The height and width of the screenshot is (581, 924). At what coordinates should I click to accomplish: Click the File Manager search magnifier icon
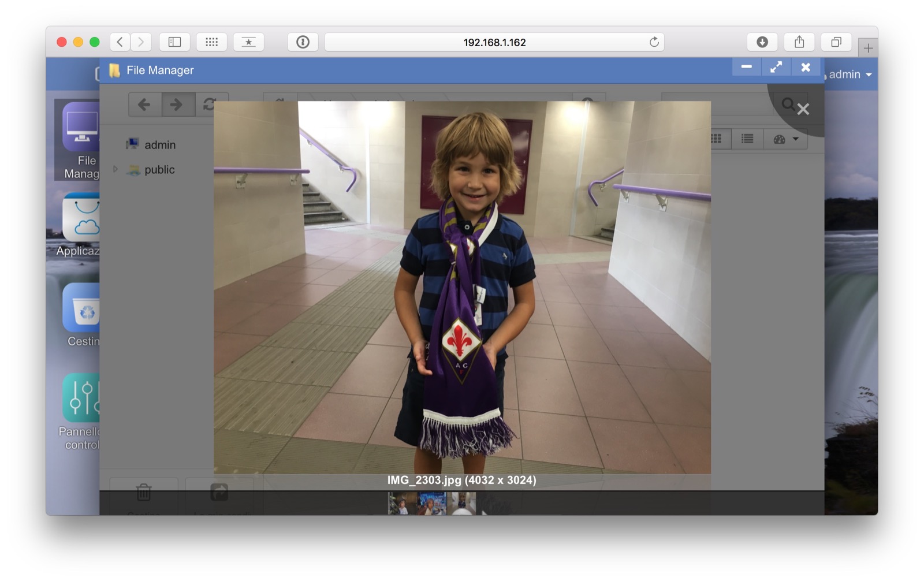(788, 104)
